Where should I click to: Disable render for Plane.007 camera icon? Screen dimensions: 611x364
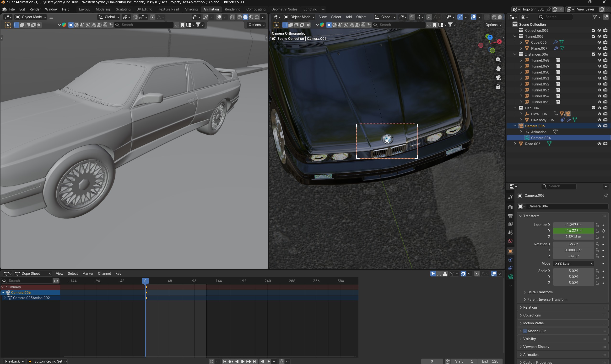605,48
